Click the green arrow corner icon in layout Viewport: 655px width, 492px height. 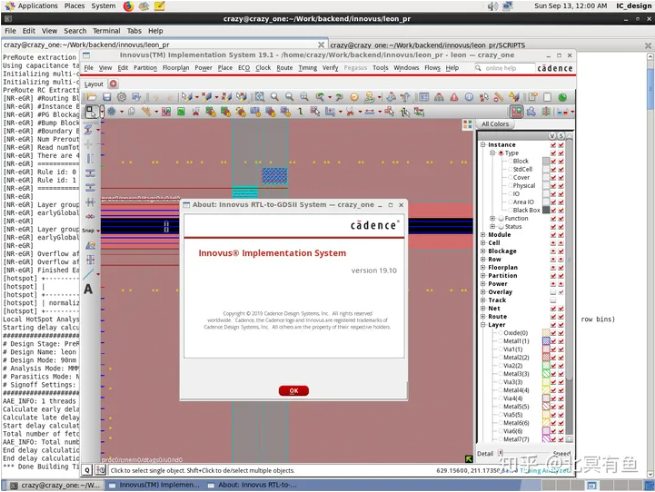point(469,459)
